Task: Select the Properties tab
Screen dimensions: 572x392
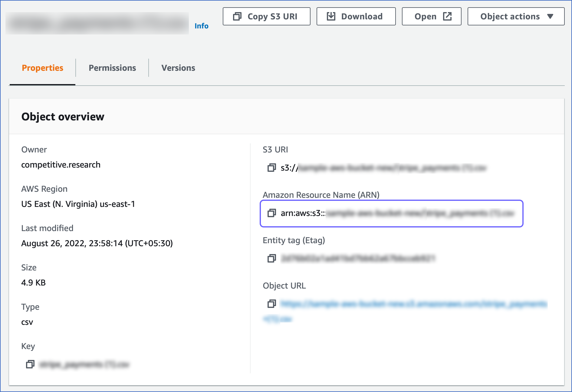Action: pos(42,68)
